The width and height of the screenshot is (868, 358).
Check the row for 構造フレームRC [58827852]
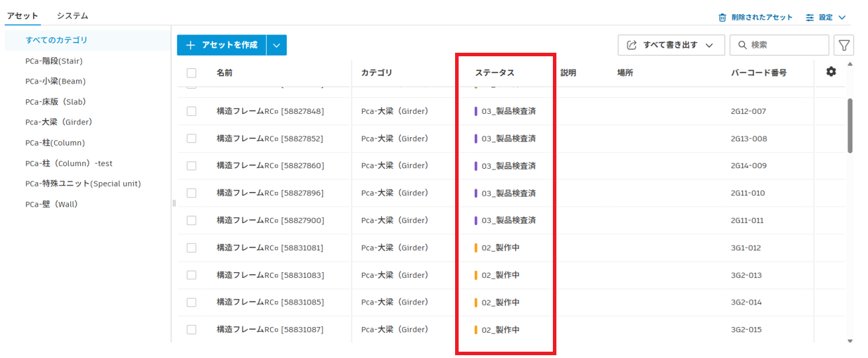[191, 139]
